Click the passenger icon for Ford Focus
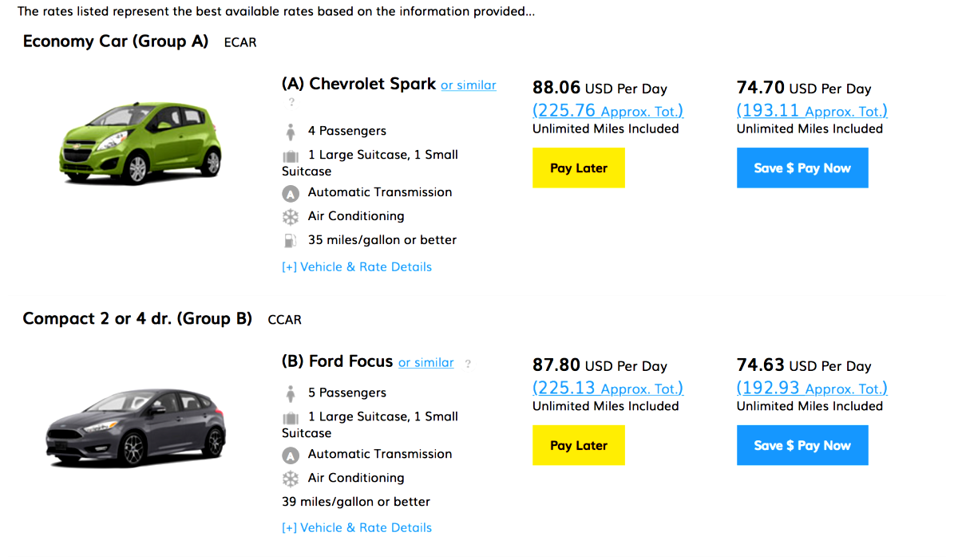The height and width of the screenshot is (560, 958). pos(291,392)
